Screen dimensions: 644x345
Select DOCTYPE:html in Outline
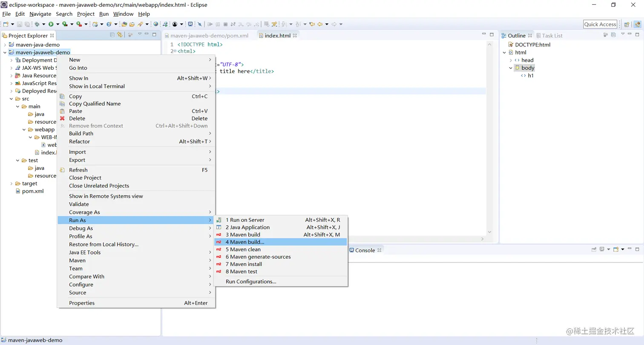[x=532, y=45]
